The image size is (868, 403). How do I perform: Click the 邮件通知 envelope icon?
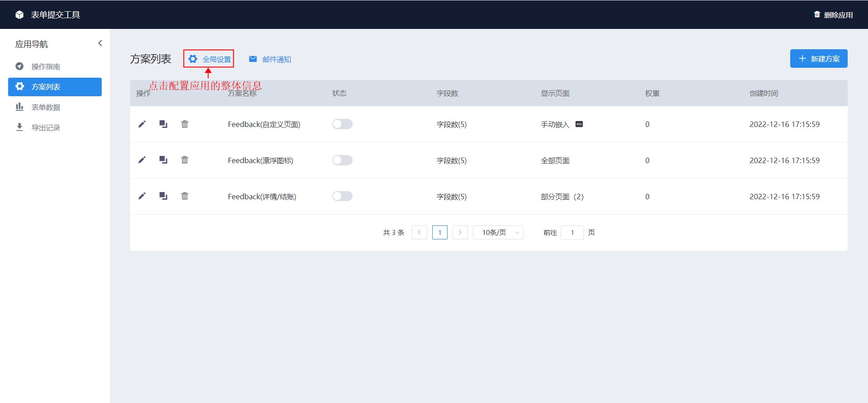[x=253, y=59]
